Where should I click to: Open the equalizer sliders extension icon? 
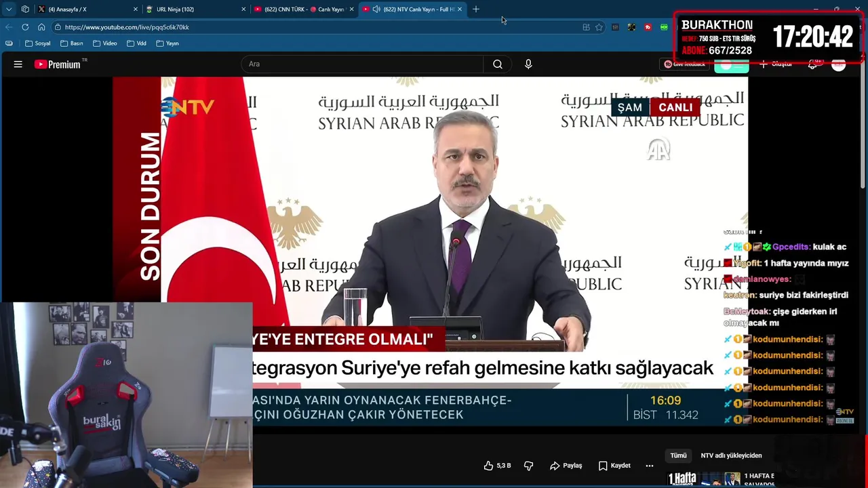click(615, 27)
